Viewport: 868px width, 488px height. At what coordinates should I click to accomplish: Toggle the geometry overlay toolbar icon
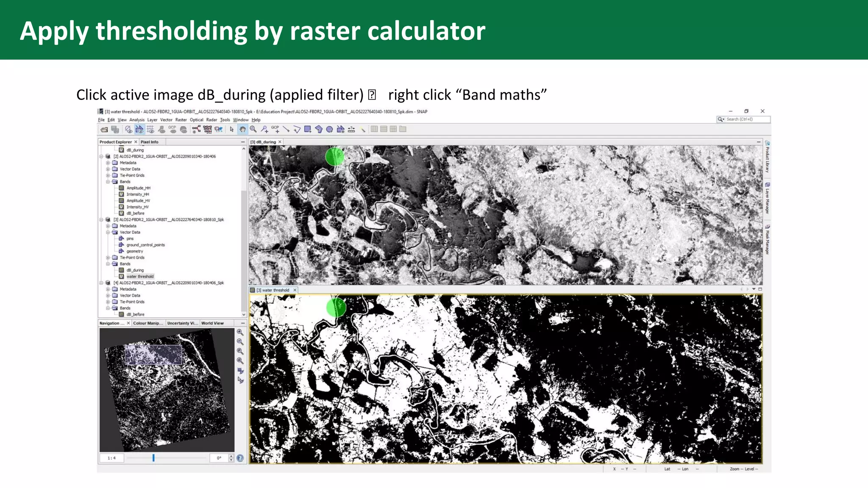(x=139, y=130)
